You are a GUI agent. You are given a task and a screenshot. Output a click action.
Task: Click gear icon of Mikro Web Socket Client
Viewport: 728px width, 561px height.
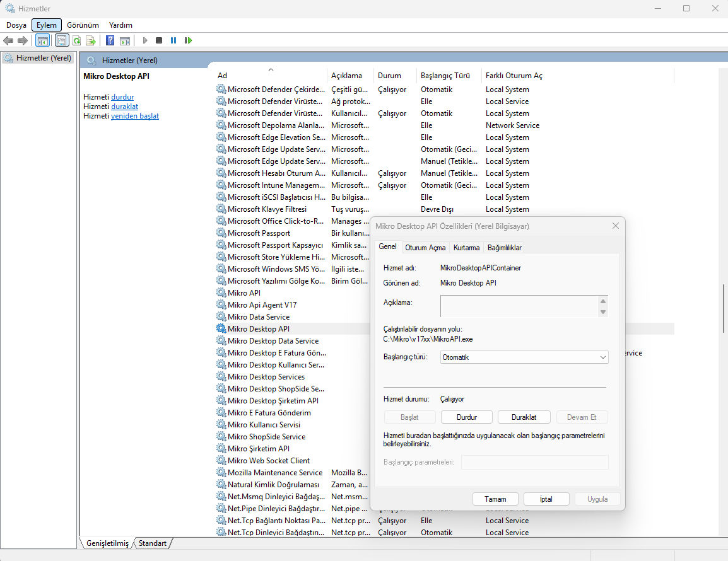pos(221,461)
